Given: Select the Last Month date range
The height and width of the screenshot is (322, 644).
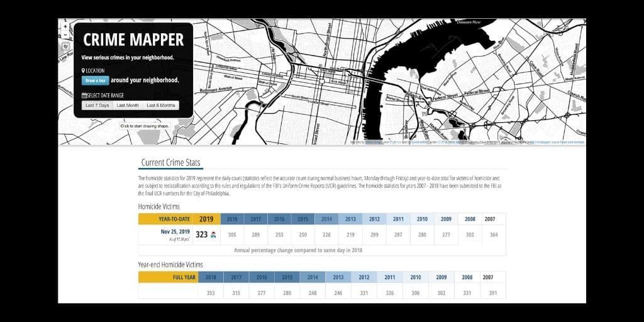Looking at the screenshot, I should pyautogui.click(x=128, y=106).
